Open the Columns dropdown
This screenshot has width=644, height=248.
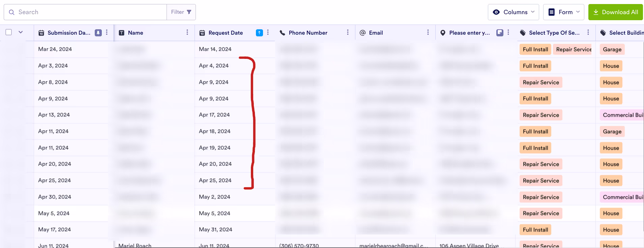click(513, 12)
